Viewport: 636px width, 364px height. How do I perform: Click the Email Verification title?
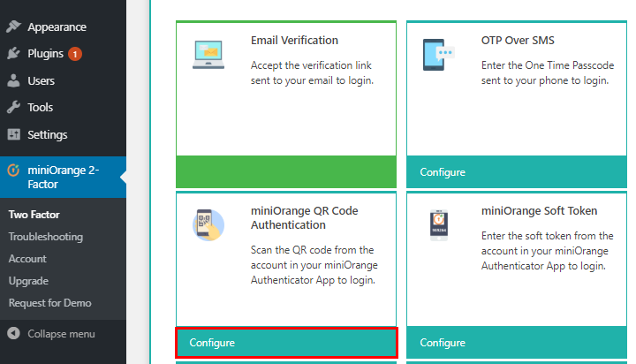[x=294, y=40]
